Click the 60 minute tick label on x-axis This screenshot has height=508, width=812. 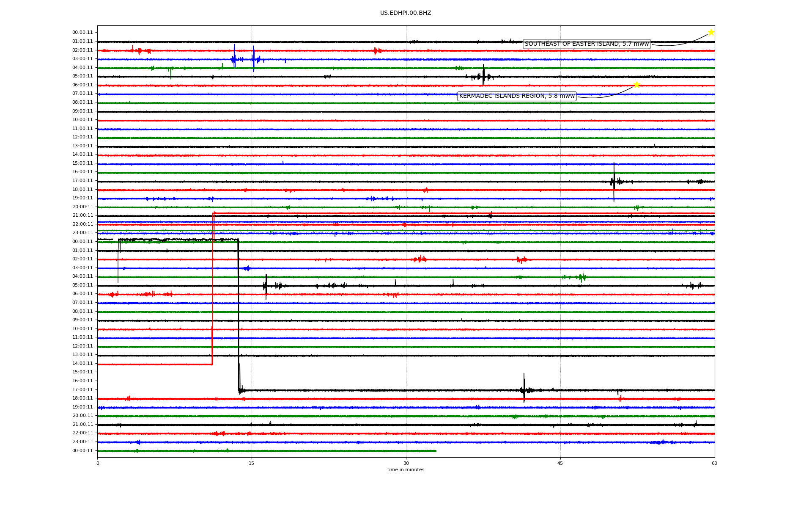point(714,463)
